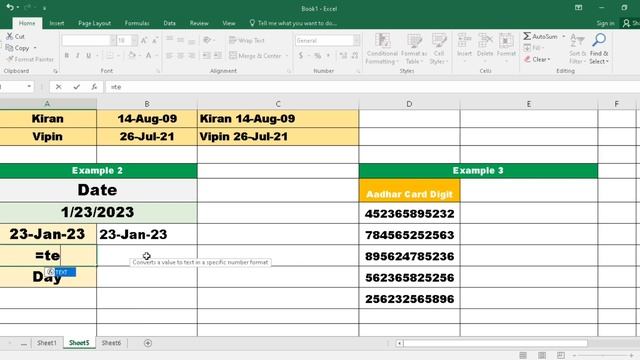
Task: Toggle Wrap Text
Action: (x=247, y=40)
